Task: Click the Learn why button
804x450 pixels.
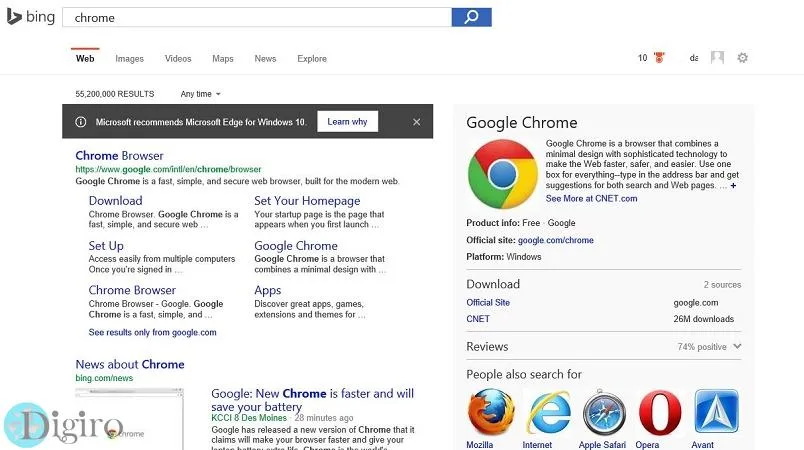Action: coord(348,121)
